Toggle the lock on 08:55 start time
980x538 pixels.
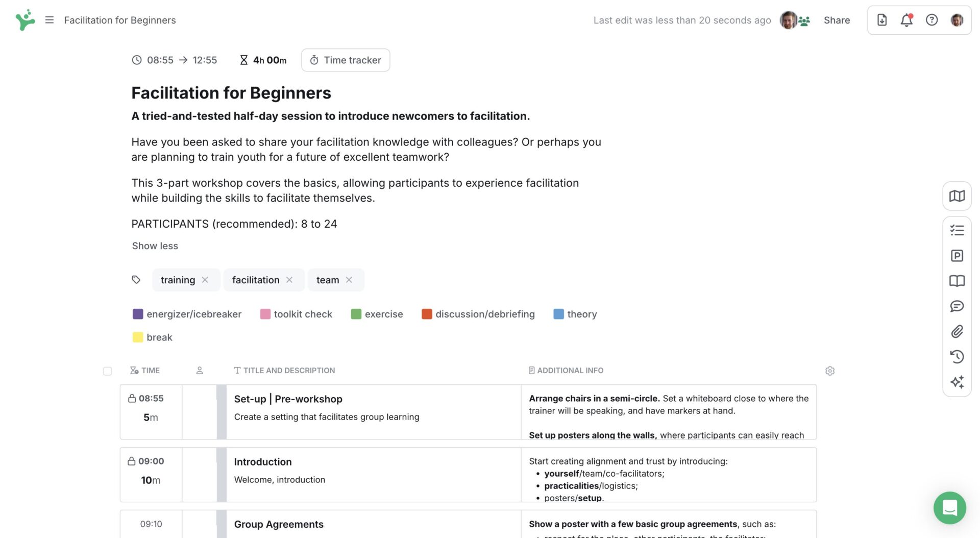132,398
